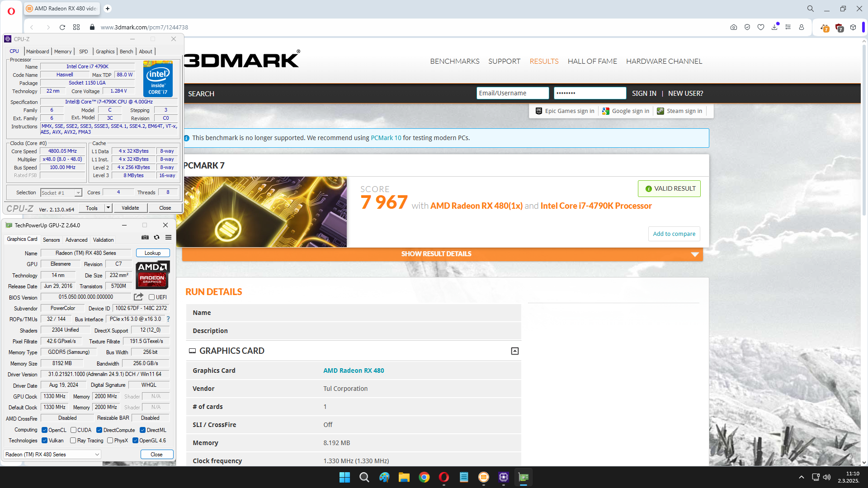868x488 pixels.
Task: Open GPU-Z Advanced tab
Action: [x=76, y=240]
